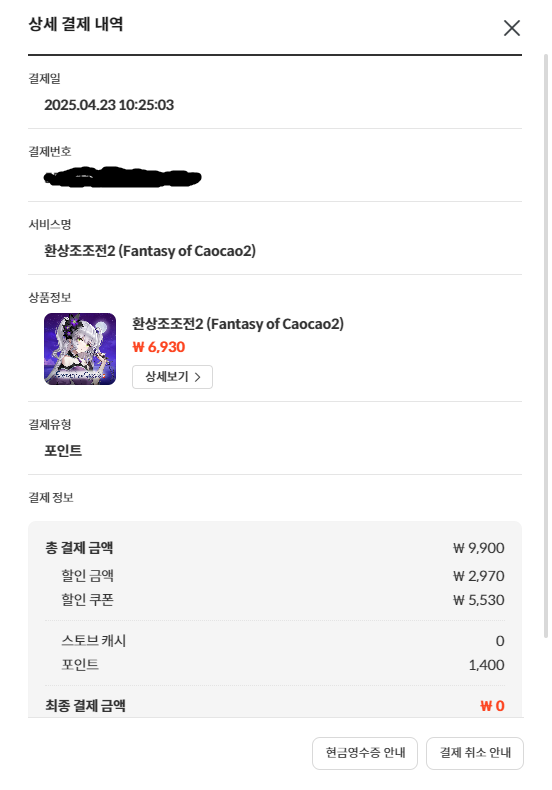Click the service name under 서비스명
552x790 pixels.
tap(150, 250)
